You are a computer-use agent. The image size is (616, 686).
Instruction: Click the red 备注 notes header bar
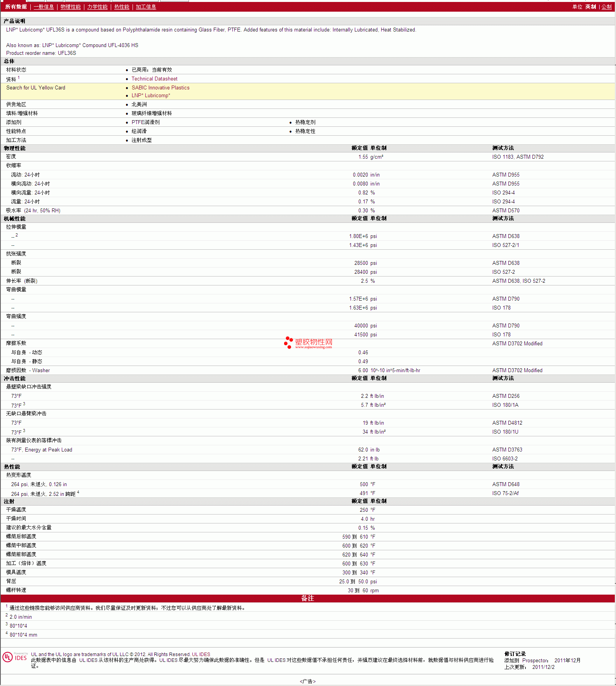308,598
